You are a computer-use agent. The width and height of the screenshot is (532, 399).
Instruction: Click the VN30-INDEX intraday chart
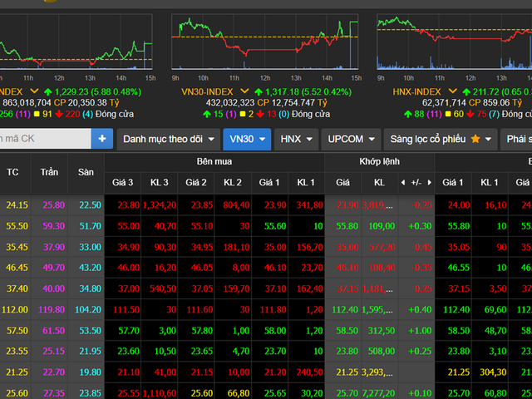pyautogui.click(x=266, y=42)
